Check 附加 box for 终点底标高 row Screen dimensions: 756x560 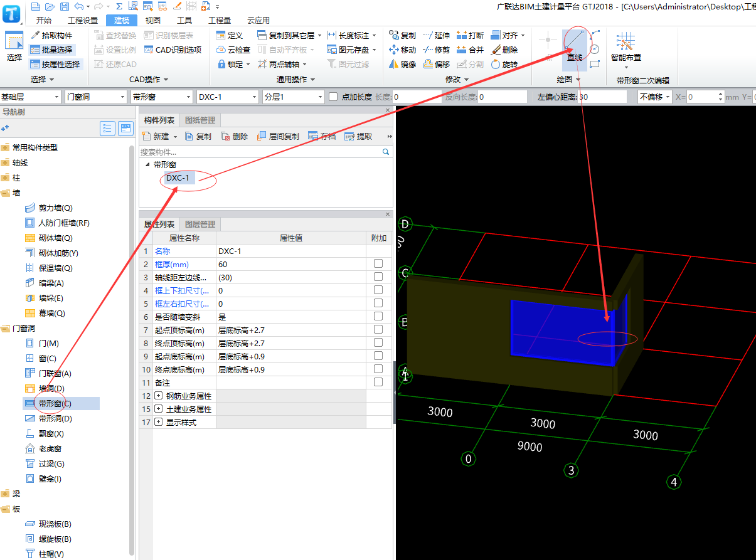point(378,369)
